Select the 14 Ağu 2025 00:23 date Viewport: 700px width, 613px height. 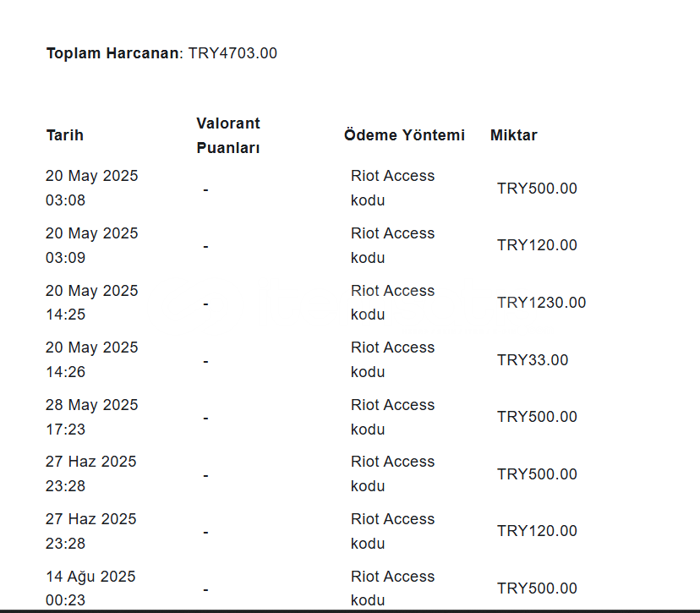(x=90, y=588)
